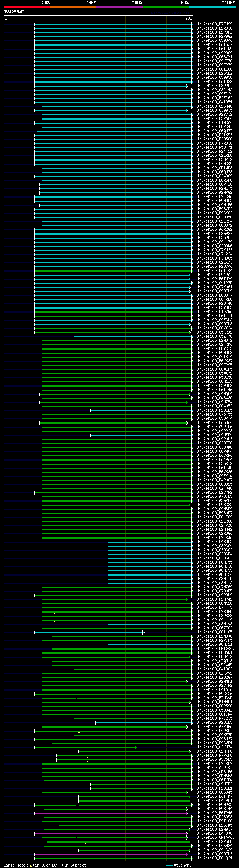
Task: Select the UniRef100_A8HJ03 label
Action: pos(214,624)
